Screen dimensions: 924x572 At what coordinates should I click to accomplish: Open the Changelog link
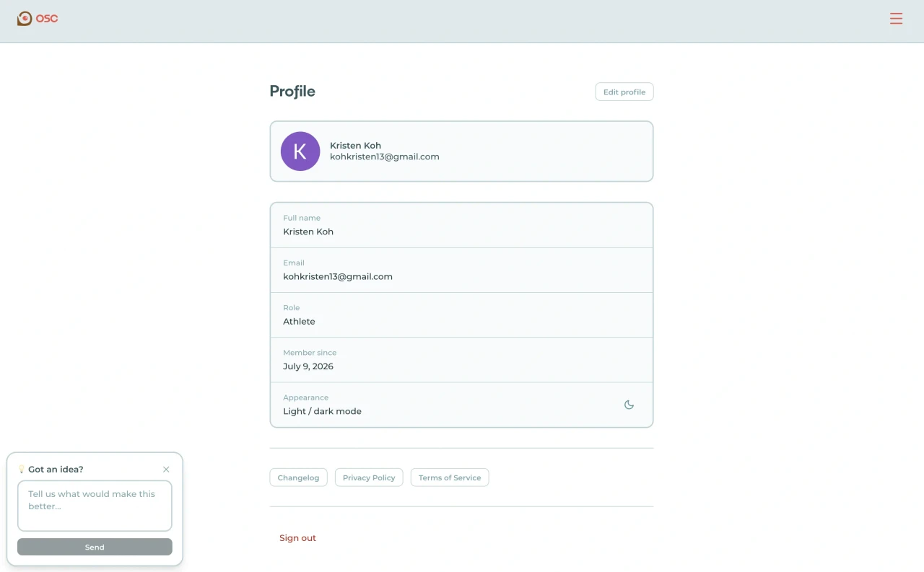(x=298, y=478)
